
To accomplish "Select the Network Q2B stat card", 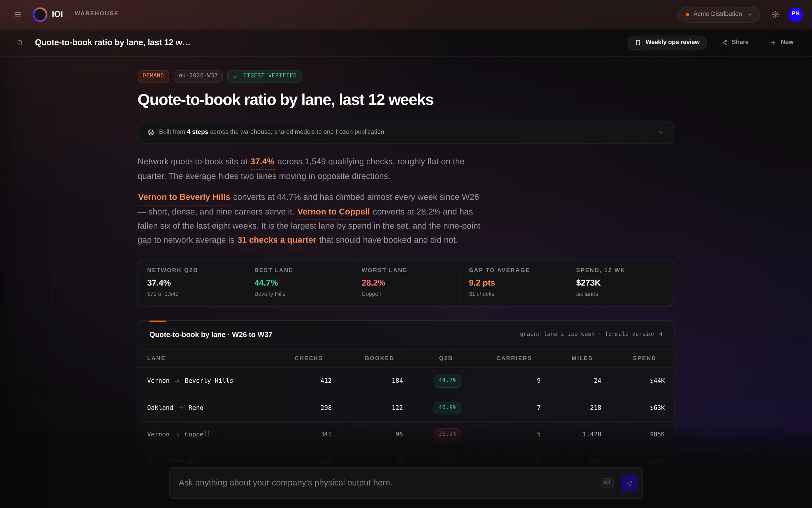I will pos(191,283).
